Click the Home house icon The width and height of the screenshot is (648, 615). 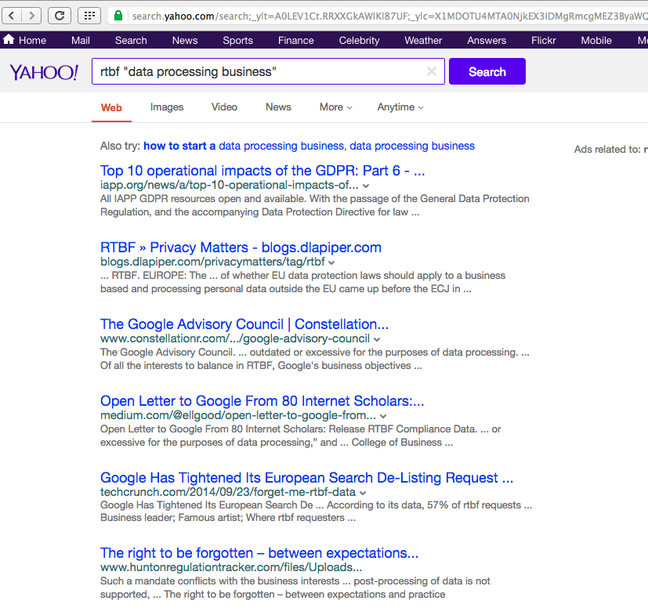pos(9,40)
